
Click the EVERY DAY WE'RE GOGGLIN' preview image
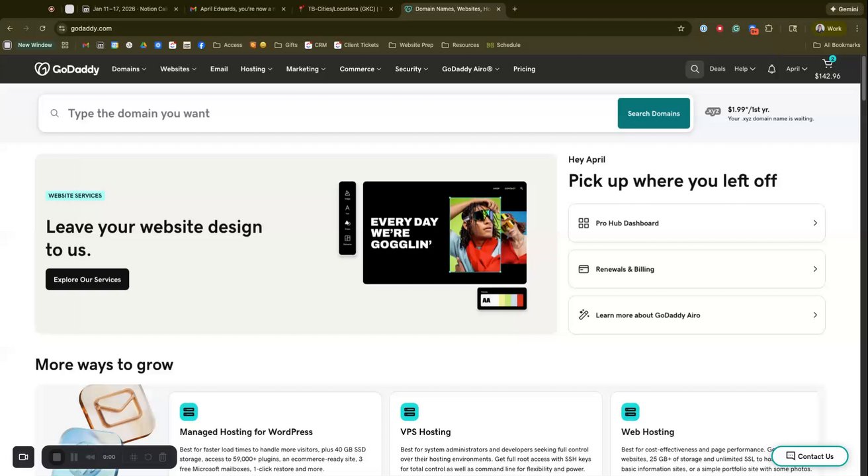point(445,233)
